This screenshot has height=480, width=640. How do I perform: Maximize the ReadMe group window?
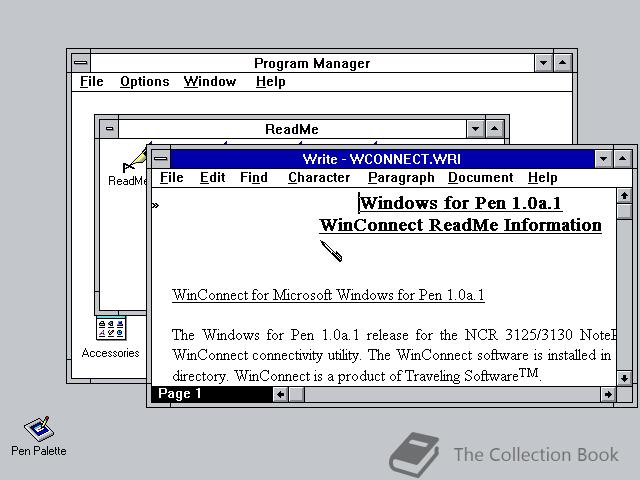coord(494,129)
